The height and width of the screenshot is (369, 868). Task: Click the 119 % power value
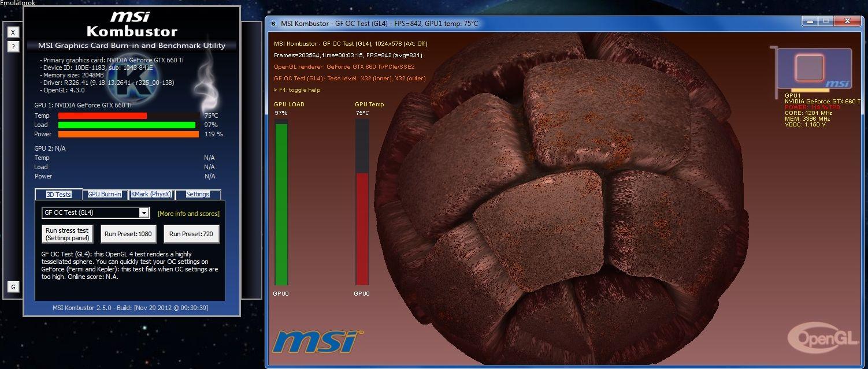pyautogui.click(x=213, y=134)
